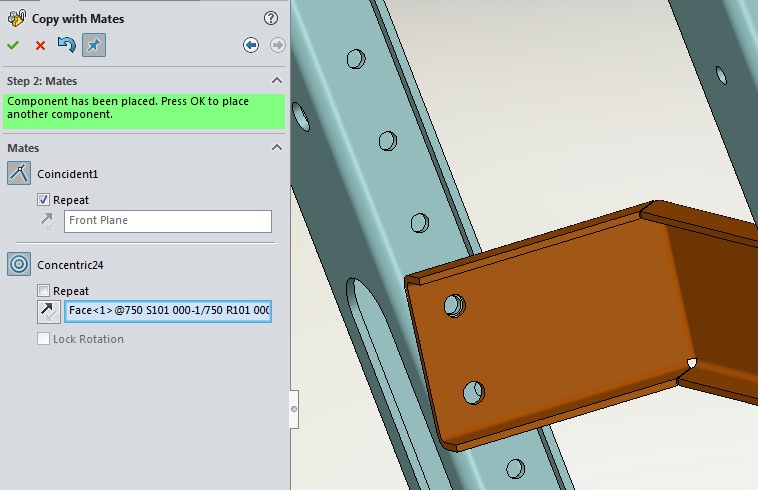Click the Concentric24 label
This screenshot has width=758, height=490.
70,265
